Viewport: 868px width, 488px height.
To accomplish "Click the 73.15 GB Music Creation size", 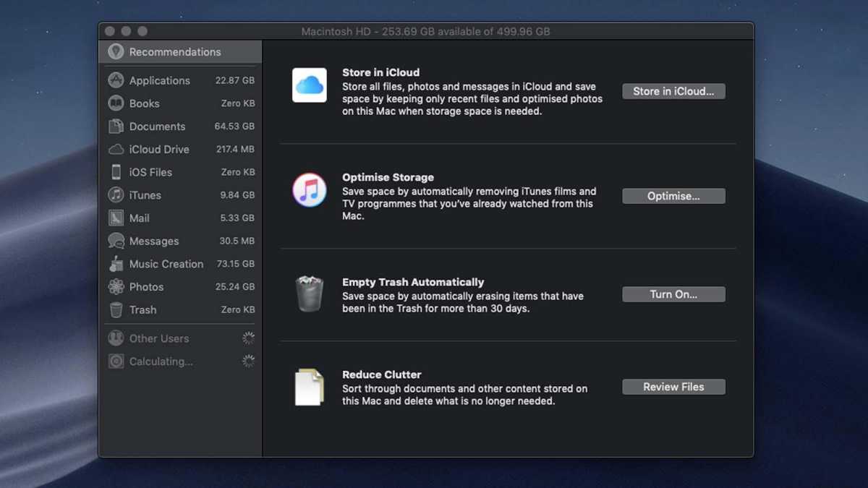I will (235, 264).
